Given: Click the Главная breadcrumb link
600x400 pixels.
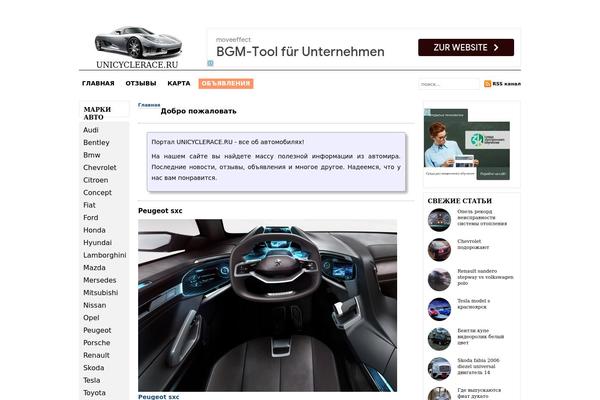Looking at the screenshot, I should click(x=149, y=105).
